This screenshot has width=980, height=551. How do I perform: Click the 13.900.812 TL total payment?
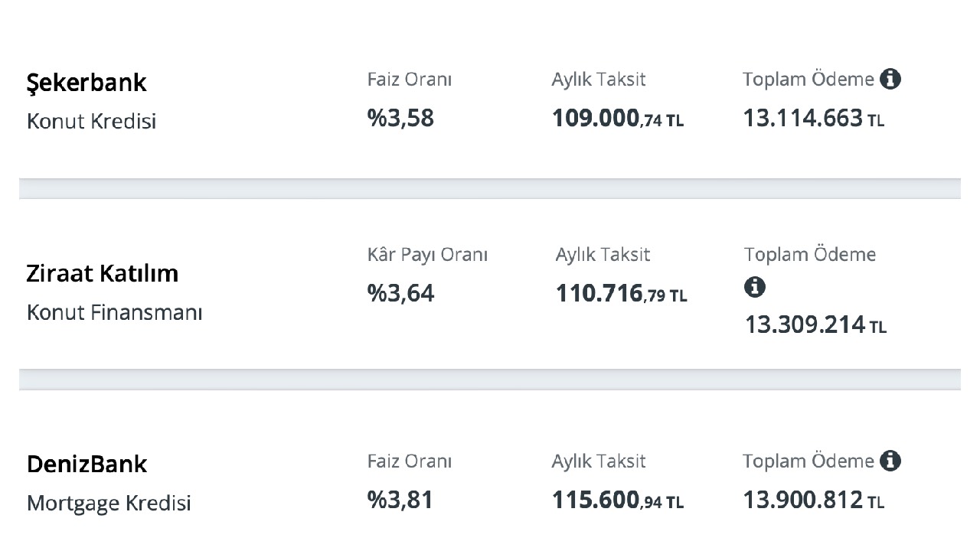tap(814, 500)
